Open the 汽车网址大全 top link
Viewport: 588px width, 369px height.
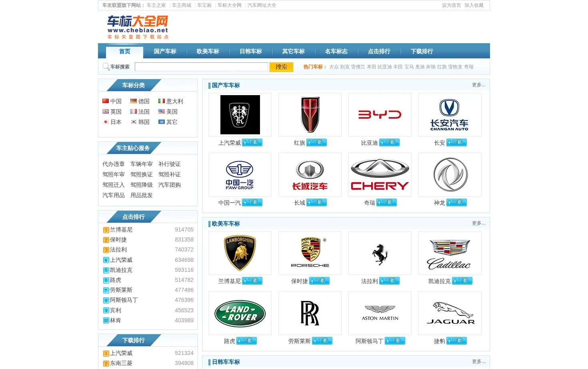click(262, 5)
